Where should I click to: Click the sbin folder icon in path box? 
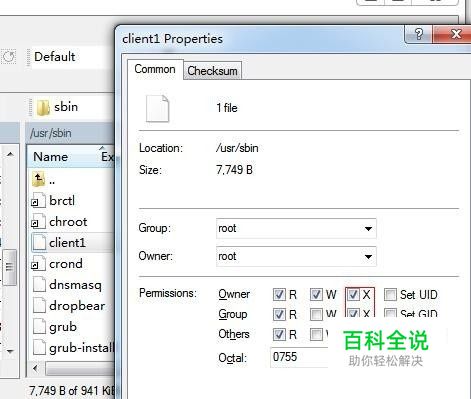click(x=43, y=108)
